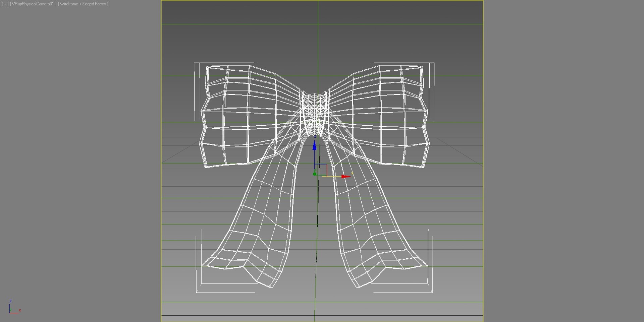The height and width of the screenshot is (322, 644).
Task: Select the bow's central knot mesh
Action: pyautogui.click(x=314, y=113)
